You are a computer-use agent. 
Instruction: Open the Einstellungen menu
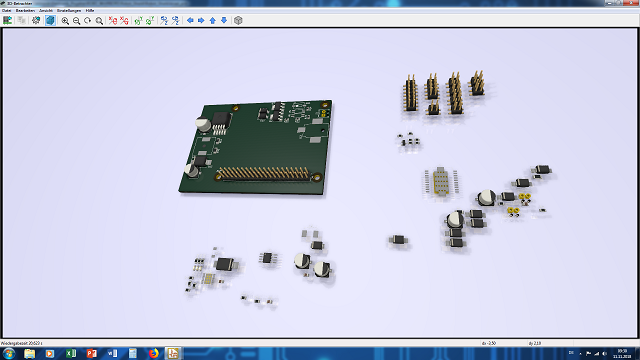pyautogui.click(x=69, y=11)
